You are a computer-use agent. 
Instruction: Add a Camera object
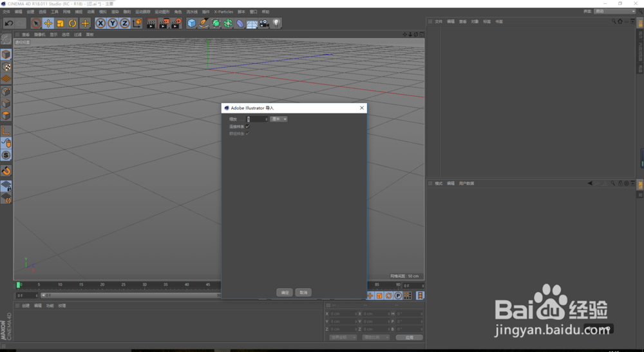click(x=264, y=23)
